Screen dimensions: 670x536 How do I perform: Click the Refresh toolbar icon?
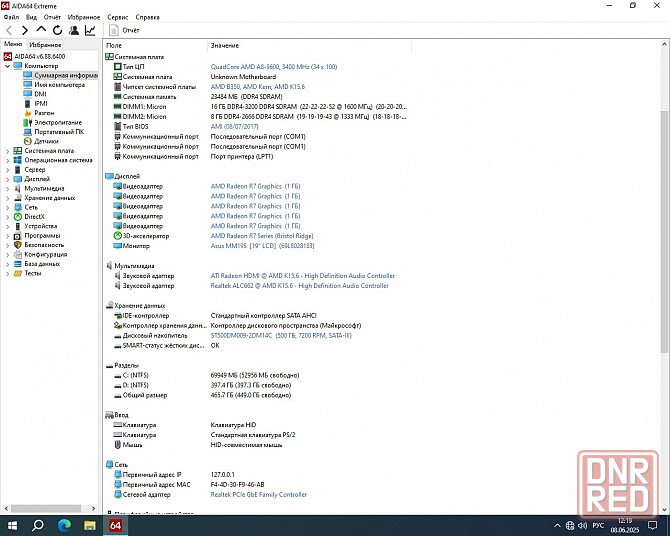(57, 30)
